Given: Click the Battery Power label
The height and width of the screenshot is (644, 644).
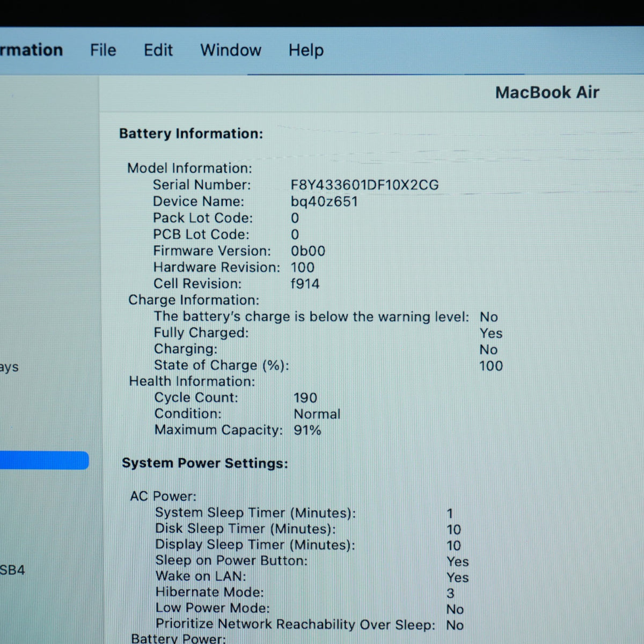Looking at the screenshot, I should (x=179, y=638).
